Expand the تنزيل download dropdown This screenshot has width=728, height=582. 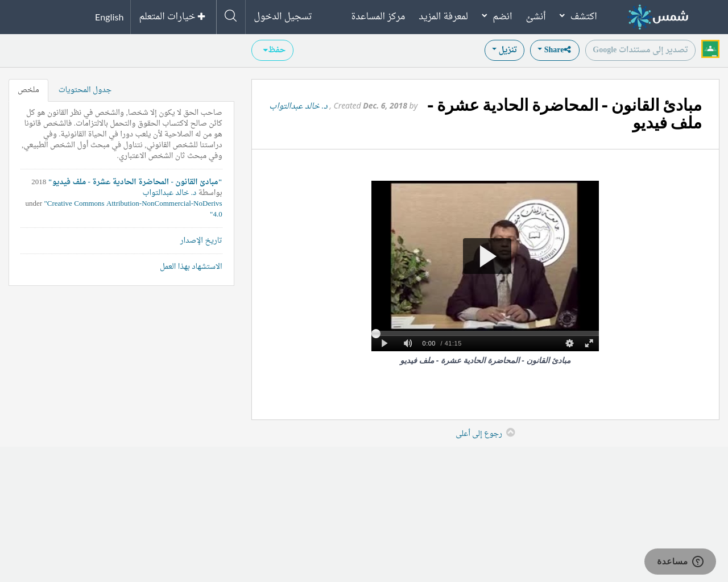(x=504, y=50)
